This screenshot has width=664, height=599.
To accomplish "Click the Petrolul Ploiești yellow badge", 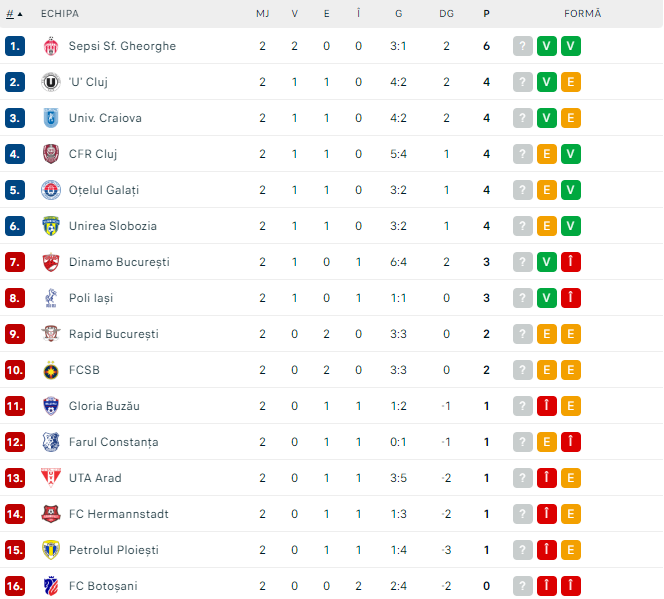I will [x=51, y=550].
